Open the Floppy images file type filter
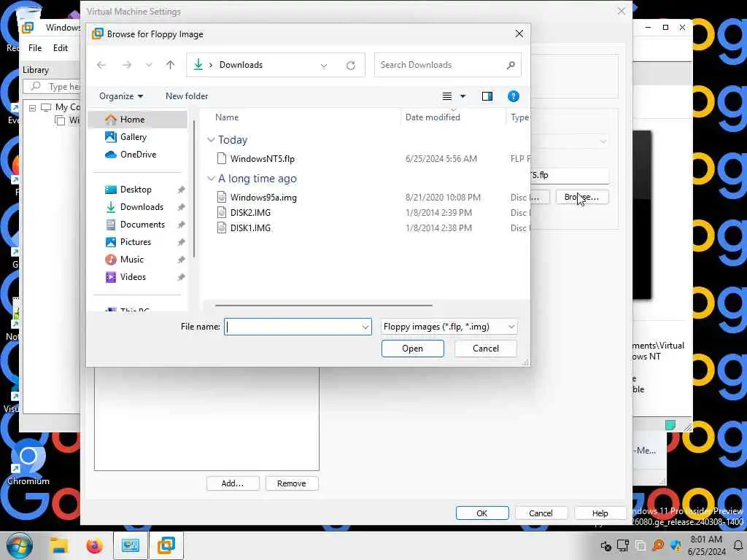747x560 pixels. tap(449, 327)
